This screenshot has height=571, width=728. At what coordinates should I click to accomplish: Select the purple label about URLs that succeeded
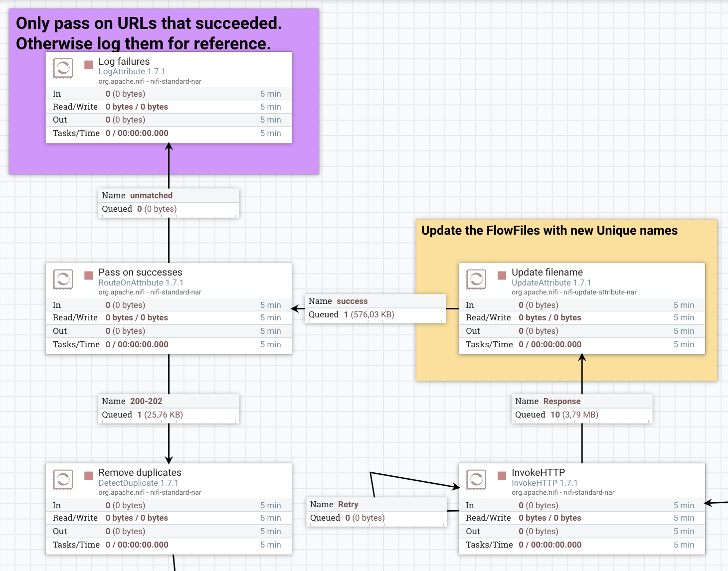(164, 91)
